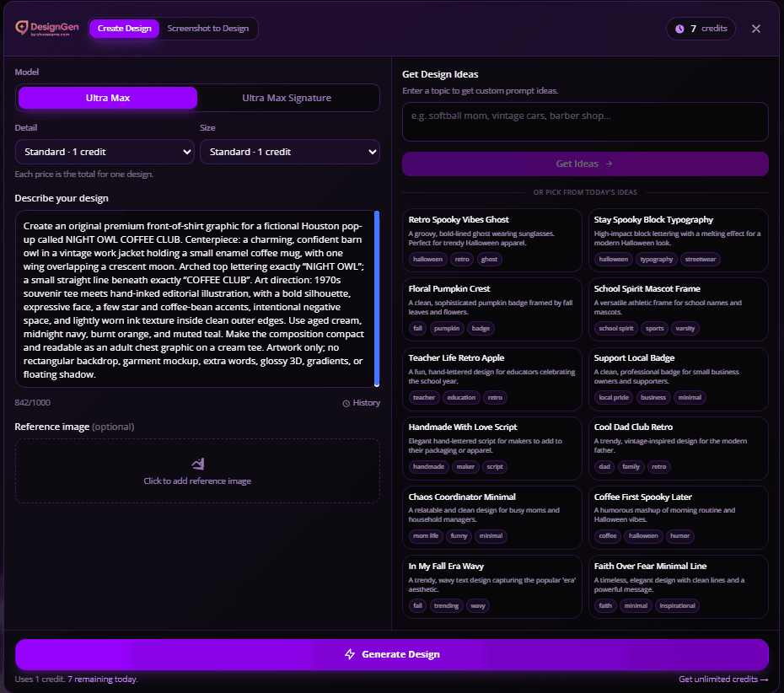784x693 pixels.
Task: Click the 'local pride' tag
Action: click(x=614, y=397)
